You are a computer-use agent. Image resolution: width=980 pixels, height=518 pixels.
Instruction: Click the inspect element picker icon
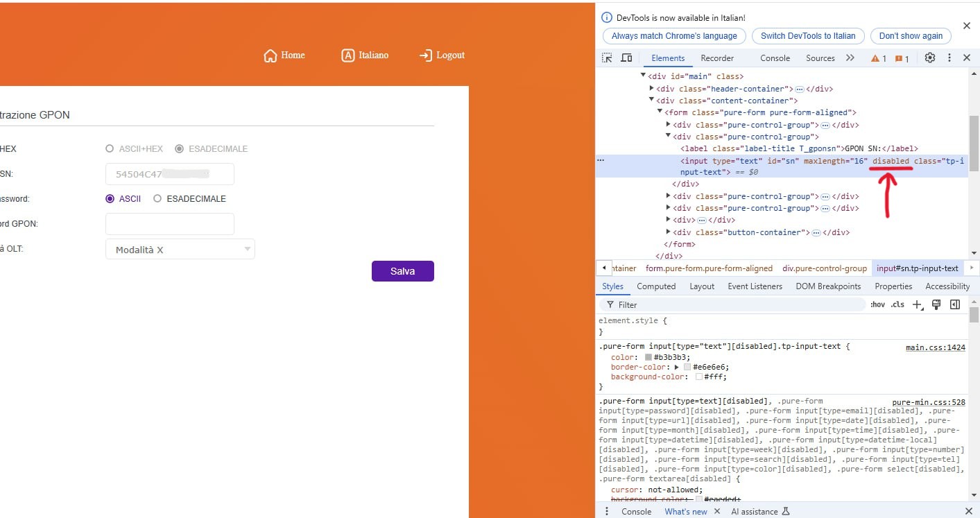tap(607, 58)
